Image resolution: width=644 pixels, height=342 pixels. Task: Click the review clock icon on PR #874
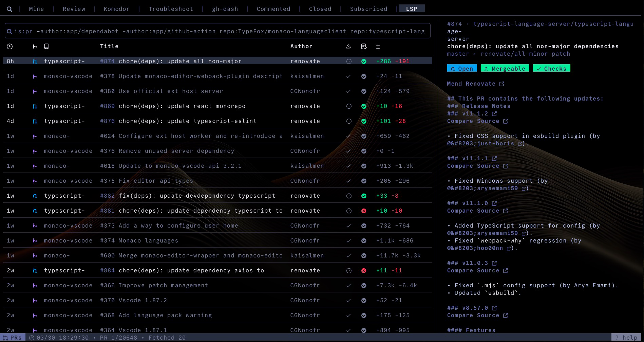[x=349, y=61]
